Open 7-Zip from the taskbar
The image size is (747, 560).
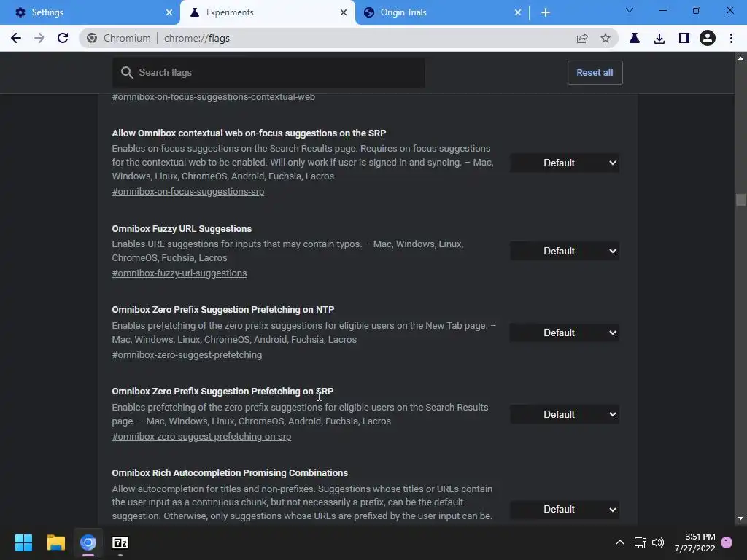tap(120, 542)
